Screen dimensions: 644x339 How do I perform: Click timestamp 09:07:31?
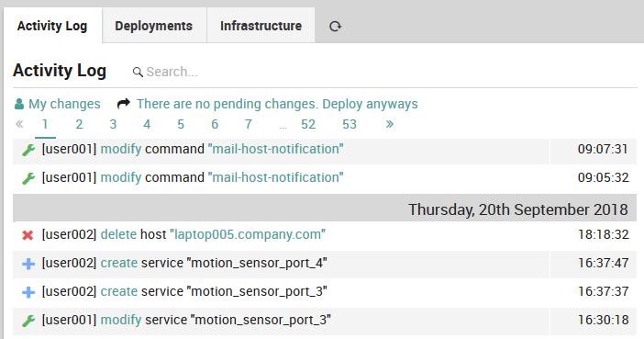tap(603, 149)
